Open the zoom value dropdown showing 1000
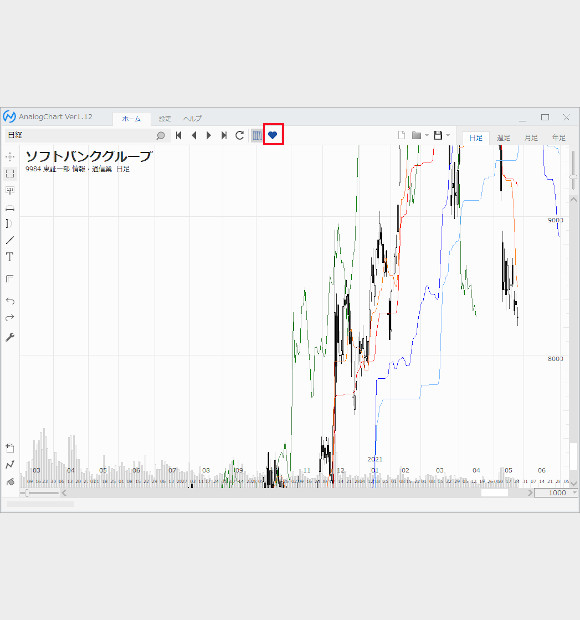 pyautogui.click(x=574, y=493)
